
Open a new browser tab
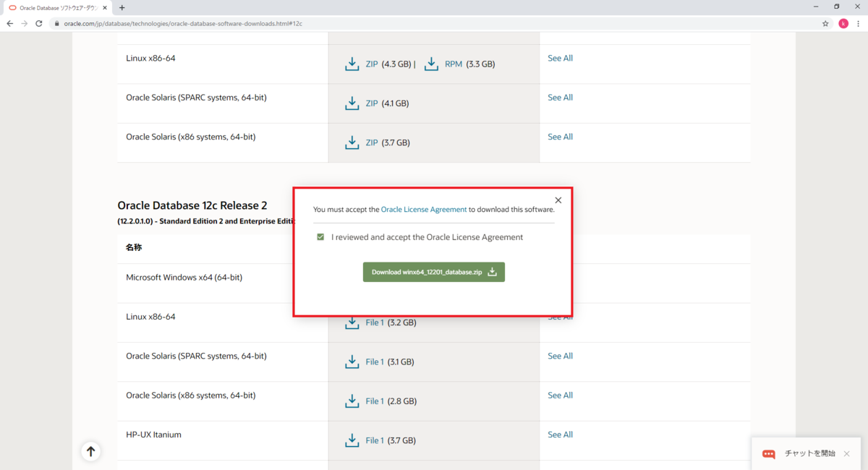(122, 7)
